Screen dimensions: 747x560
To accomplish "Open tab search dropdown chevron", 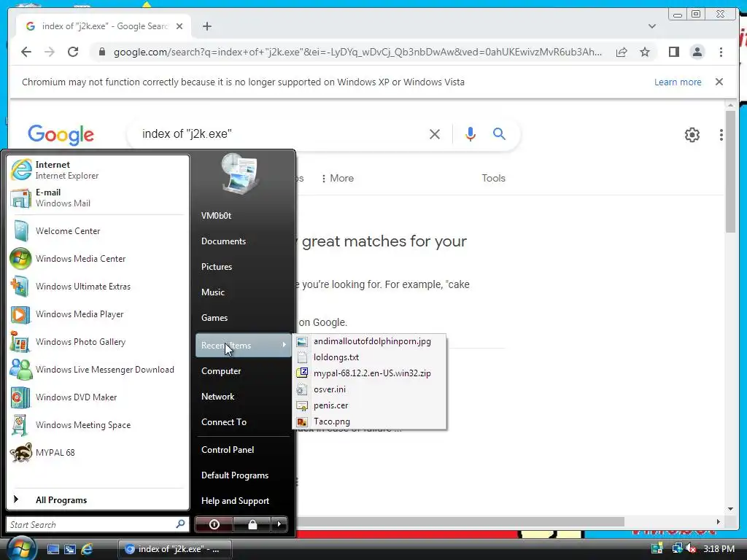I will (x=652, y=26).
